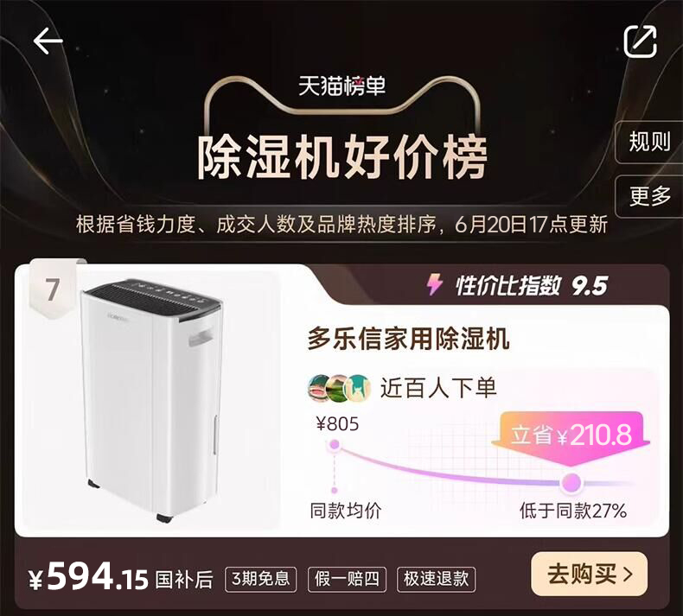
Task: Tap the buyer avatars cluster
Action: [x=339, y=387]
